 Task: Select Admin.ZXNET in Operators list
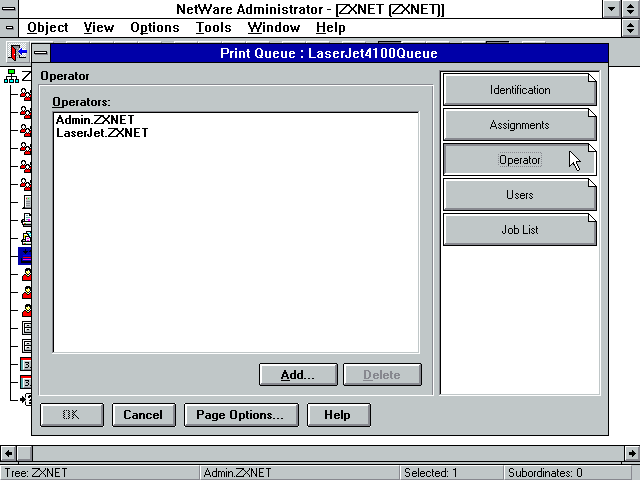pos(95,120)
